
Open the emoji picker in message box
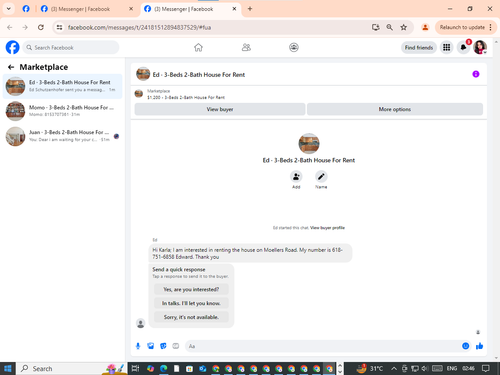[x=466, y=346]
